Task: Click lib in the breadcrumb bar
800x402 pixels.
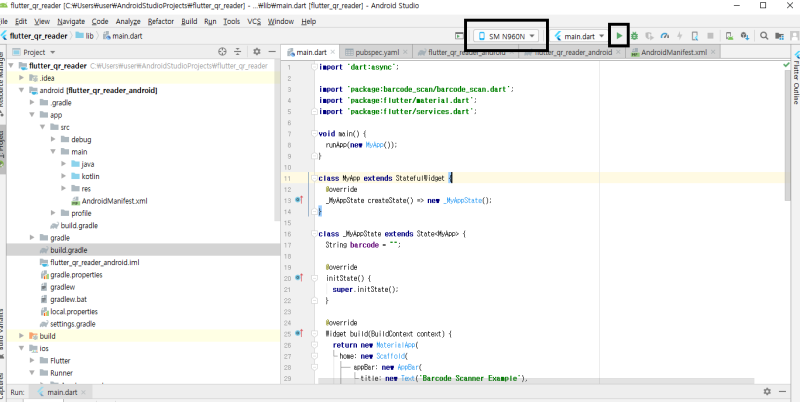Action: (x=89, y=36)
